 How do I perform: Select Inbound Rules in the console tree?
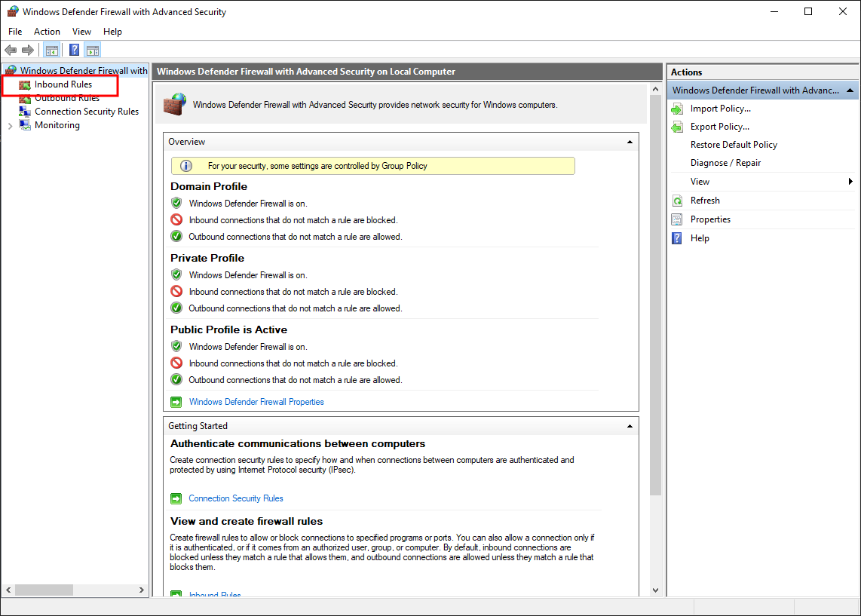click(63, 84)
